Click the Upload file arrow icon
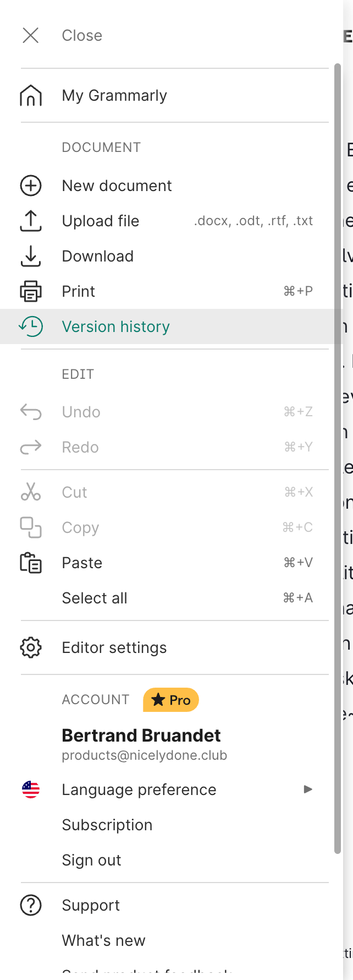 tap(31, 221)
